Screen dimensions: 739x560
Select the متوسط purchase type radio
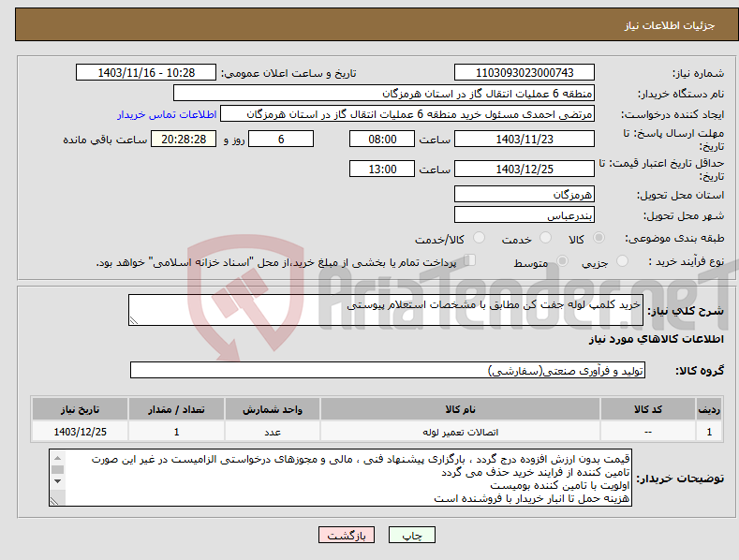coord(562,260)
